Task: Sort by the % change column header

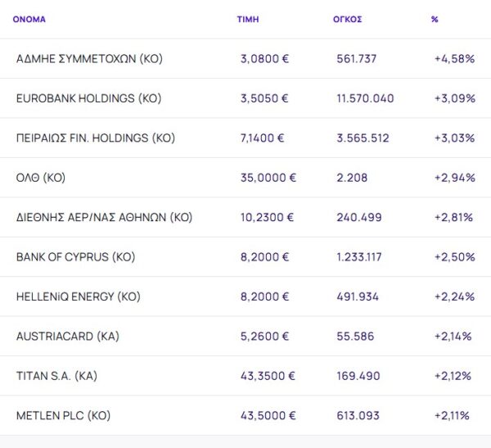Action: [x=435, y=19]
